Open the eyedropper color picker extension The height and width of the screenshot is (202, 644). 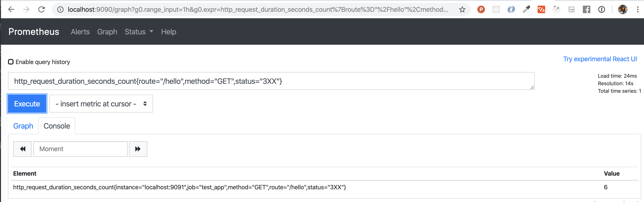tap(526, 9)
